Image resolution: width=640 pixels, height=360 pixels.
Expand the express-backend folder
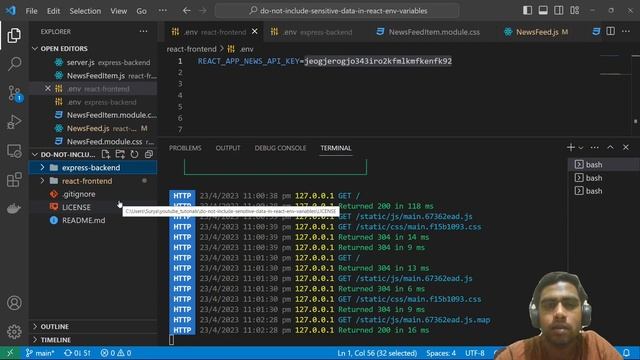click(42, 167)
